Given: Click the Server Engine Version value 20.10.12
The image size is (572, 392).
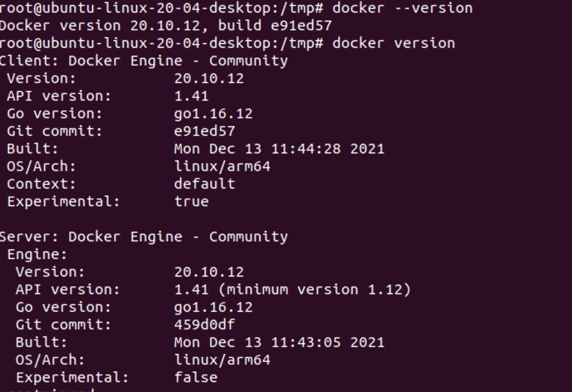Looking at the screenshot, I should click(209, 272).
